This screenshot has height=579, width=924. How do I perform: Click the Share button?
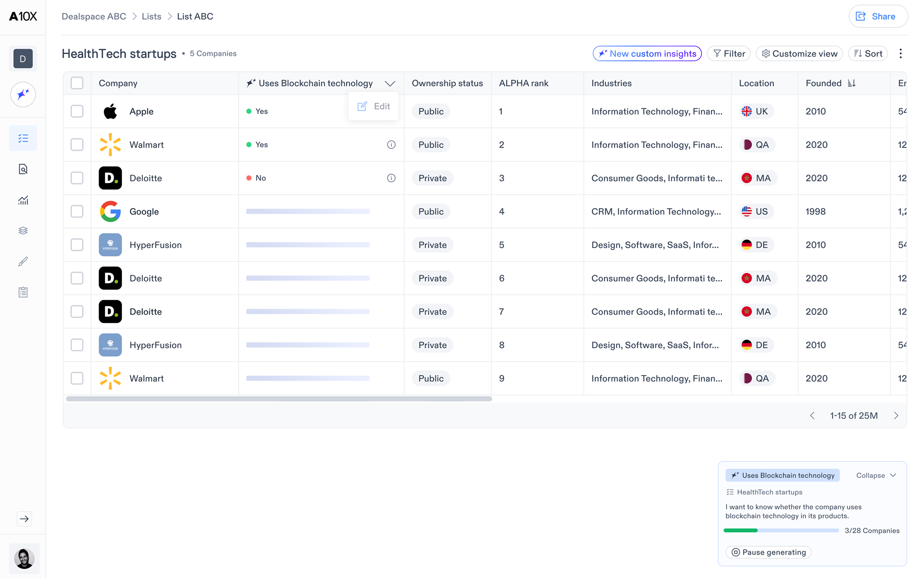[x=878, y=16]
